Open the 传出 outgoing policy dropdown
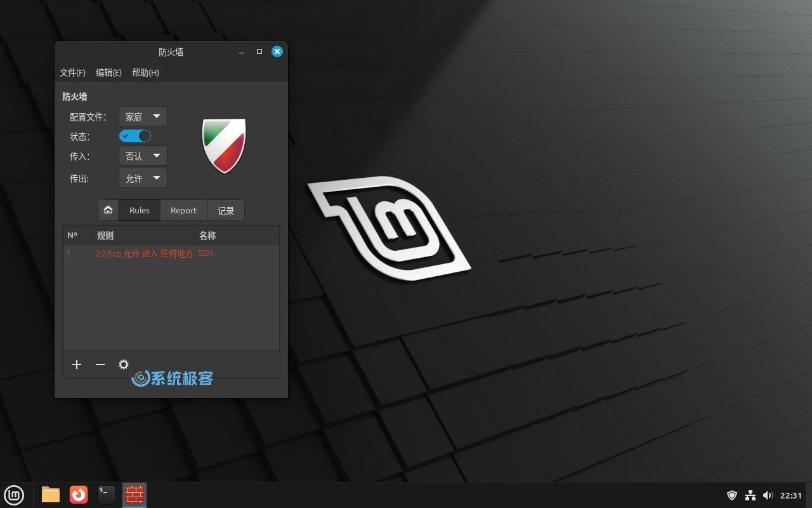The image size is (812, 508). click(x=143, y=178)
